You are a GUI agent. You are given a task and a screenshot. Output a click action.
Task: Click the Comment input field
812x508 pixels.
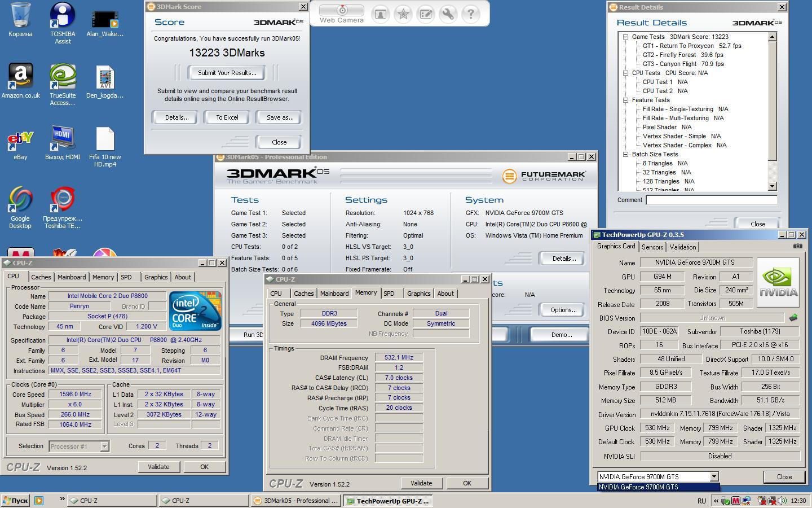711,200
